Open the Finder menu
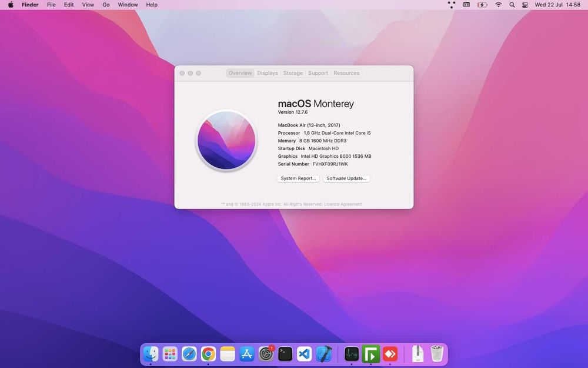Image resolution: width=588 pixels, height=368 pixels. point(30,5)
